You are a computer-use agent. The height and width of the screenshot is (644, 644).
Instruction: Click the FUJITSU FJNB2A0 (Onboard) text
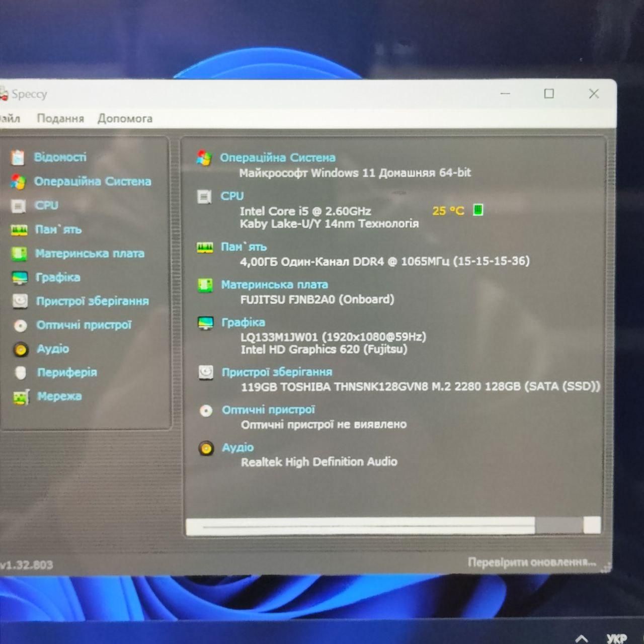click(317, 300)
